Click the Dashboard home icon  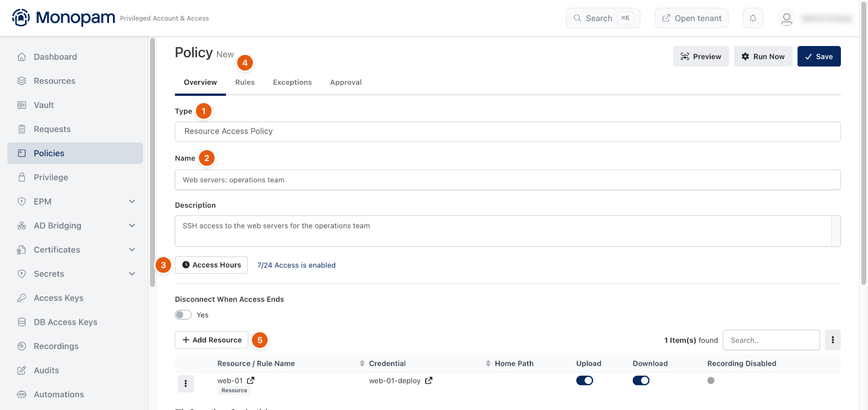click(22, 57)
